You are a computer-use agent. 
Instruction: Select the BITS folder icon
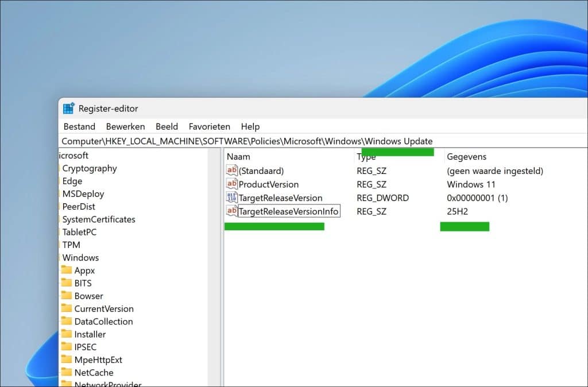click(x=67, y=282)
